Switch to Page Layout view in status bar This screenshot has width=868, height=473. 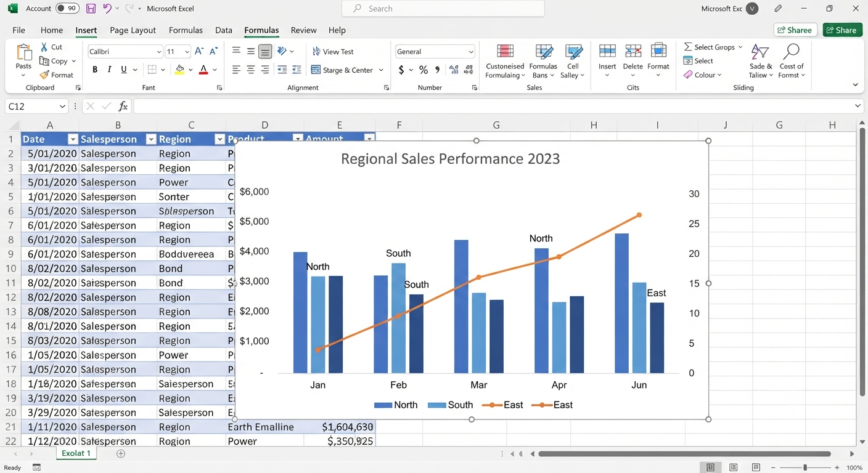(733, 467)
